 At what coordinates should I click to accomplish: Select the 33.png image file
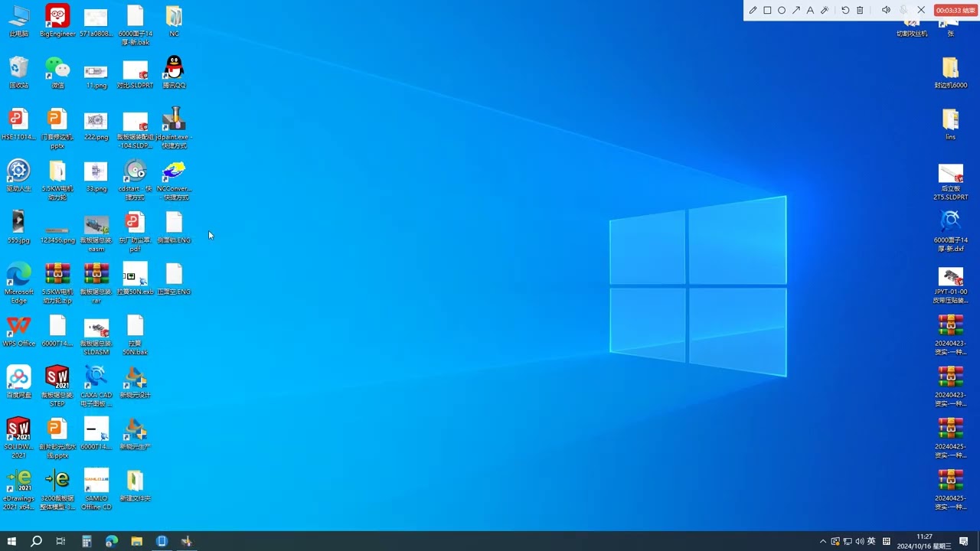coord(96,176)
